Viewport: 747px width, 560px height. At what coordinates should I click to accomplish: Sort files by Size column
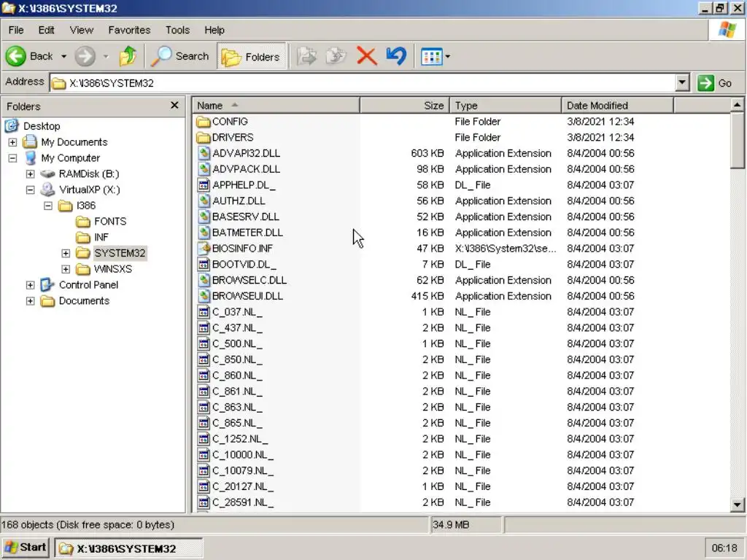point(405,105)
